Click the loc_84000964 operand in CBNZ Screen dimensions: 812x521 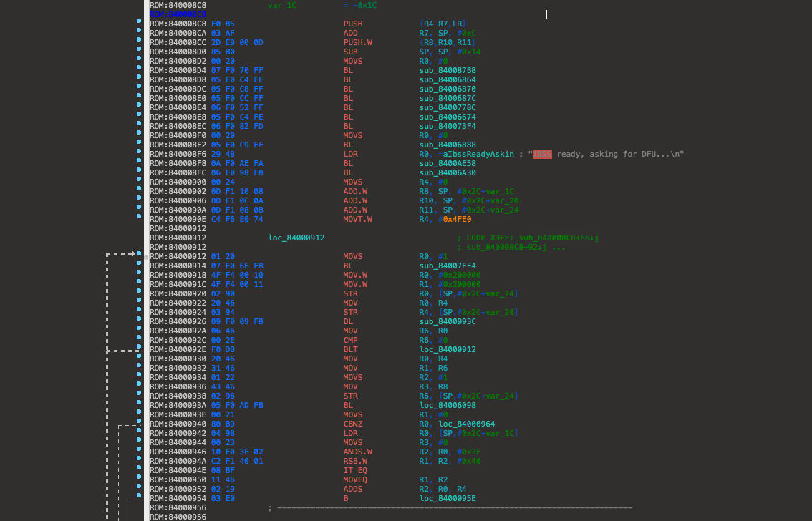tap(466, 424)
